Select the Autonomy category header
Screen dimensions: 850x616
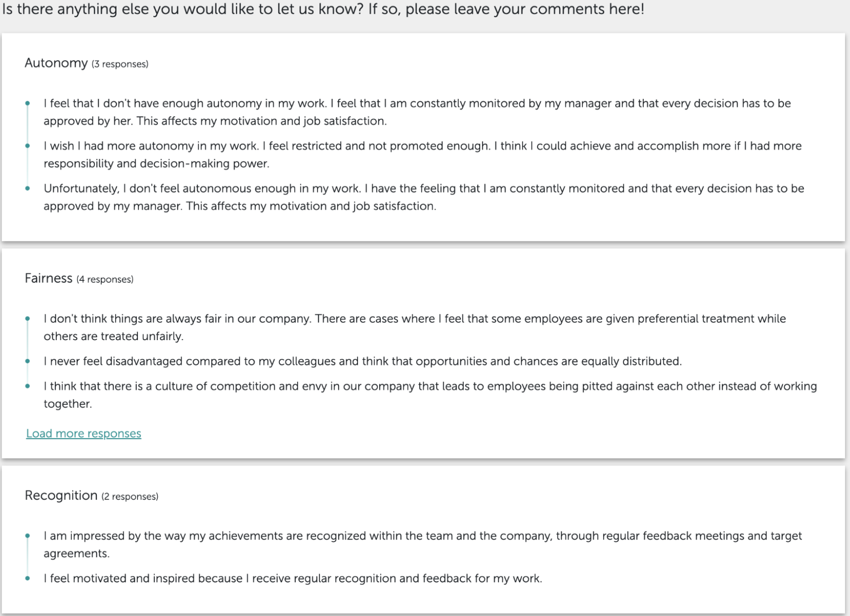(x=55, y=63)
